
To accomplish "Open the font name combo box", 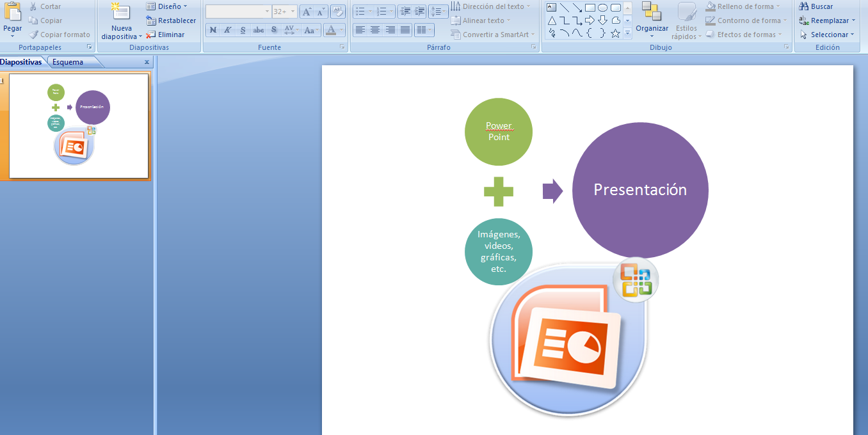I will pyautogui.click(x=238, y=12).
